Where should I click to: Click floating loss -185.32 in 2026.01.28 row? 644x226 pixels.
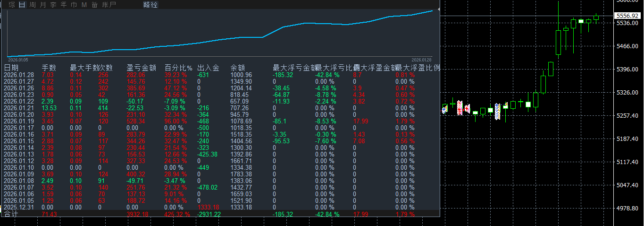pos(283,75)
